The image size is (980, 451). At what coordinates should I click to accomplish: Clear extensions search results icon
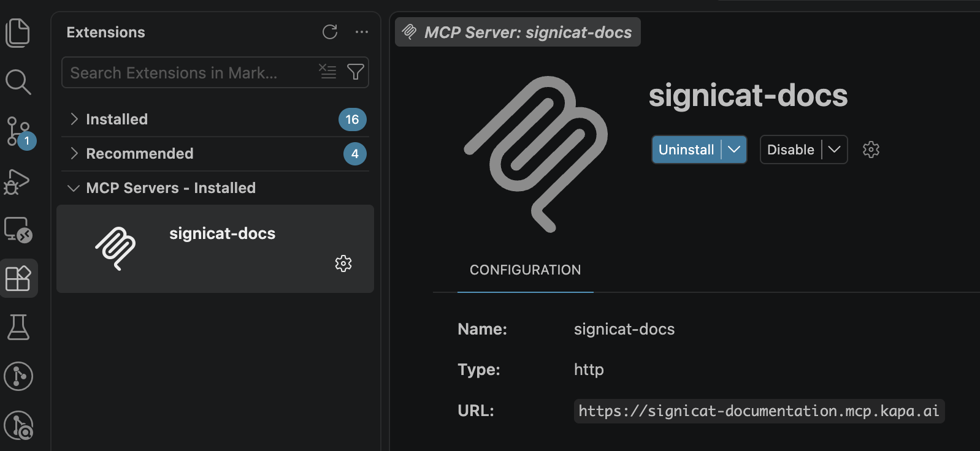click(x=327, y=72)
